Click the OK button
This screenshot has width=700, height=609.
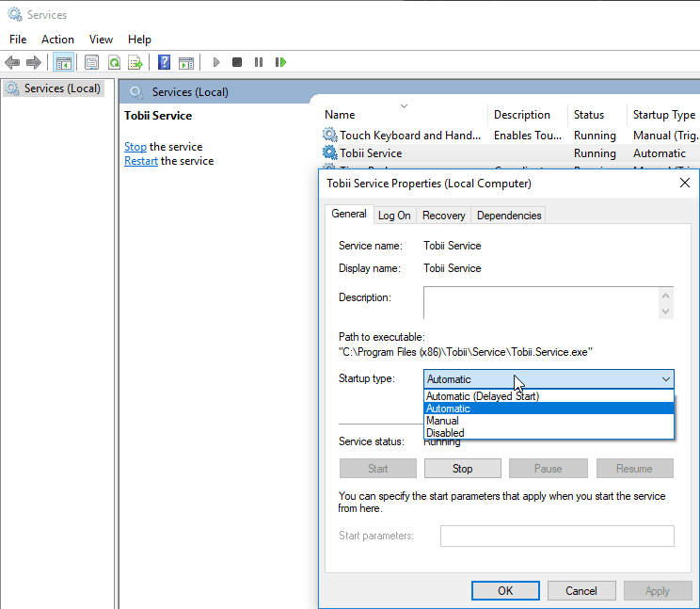(x=505, y=591)
